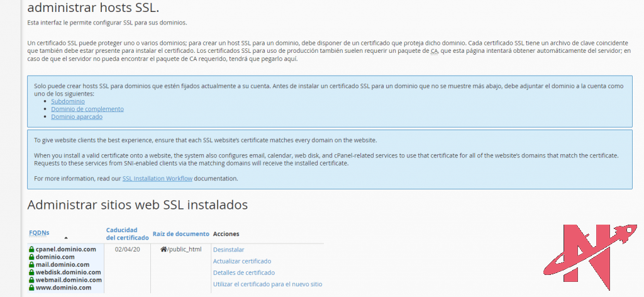
Task: Click the lock icon beside webdisk.dominio.com
Action: pyautogui.click(x=31, y=272)
